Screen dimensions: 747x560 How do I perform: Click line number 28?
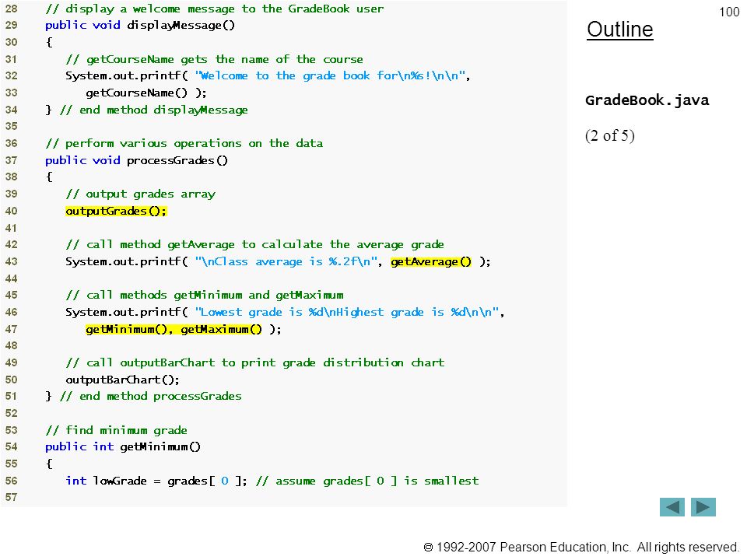[x=12, y=9]
